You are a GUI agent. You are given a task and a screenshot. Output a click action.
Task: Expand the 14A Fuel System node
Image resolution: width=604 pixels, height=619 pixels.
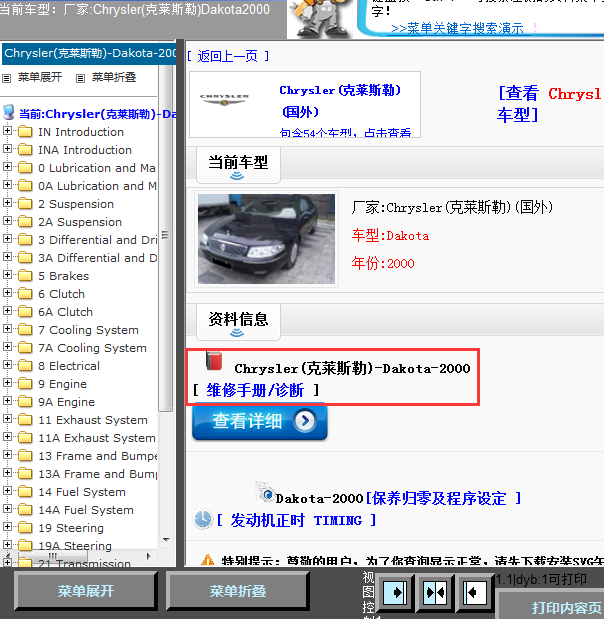tap(7, 509)
